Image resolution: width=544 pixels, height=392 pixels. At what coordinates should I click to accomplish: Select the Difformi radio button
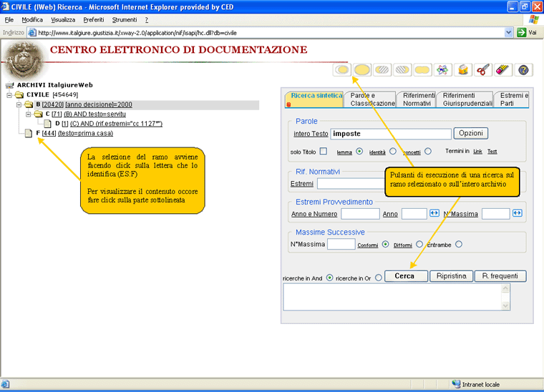(419, 245)
